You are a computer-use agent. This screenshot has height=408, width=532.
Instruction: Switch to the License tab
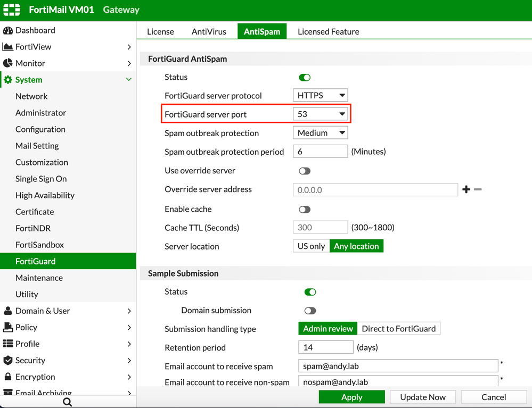pos(160,31)
